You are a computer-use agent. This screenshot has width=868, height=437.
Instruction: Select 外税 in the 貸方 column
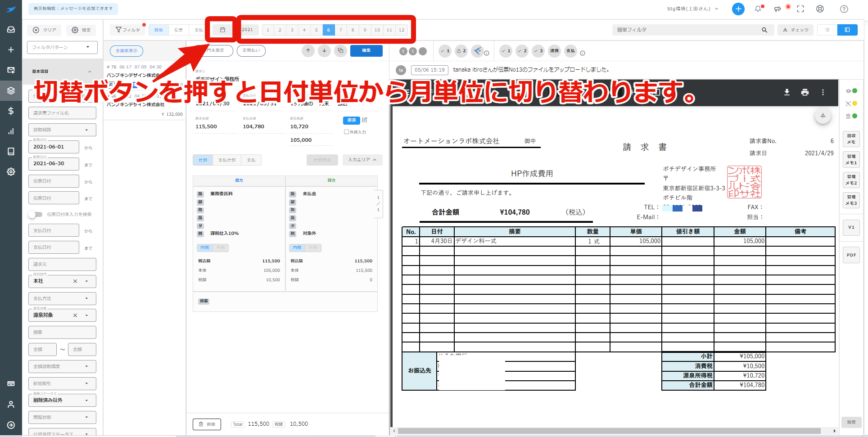click(x=313, y=248)
